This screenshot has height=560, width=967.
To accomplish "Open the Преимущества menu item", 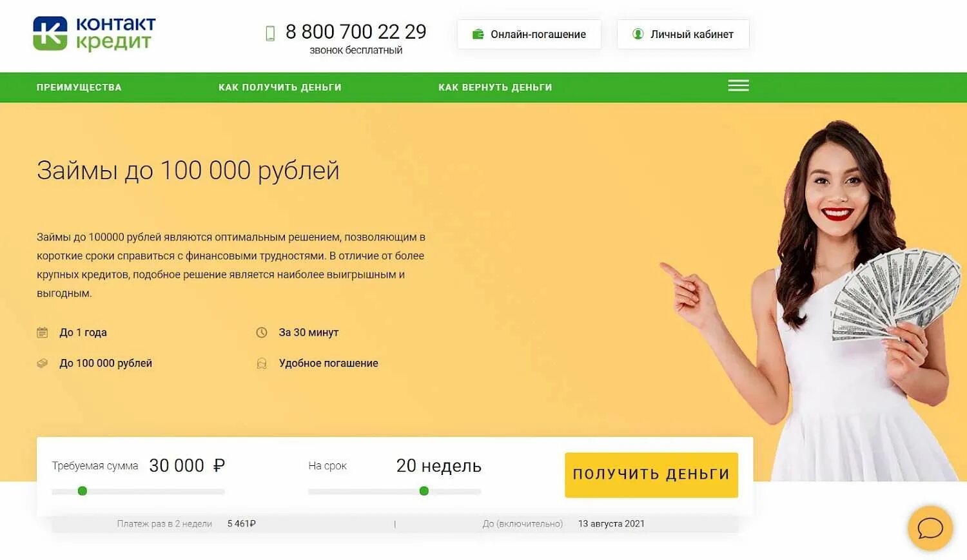I will point(79,87).
